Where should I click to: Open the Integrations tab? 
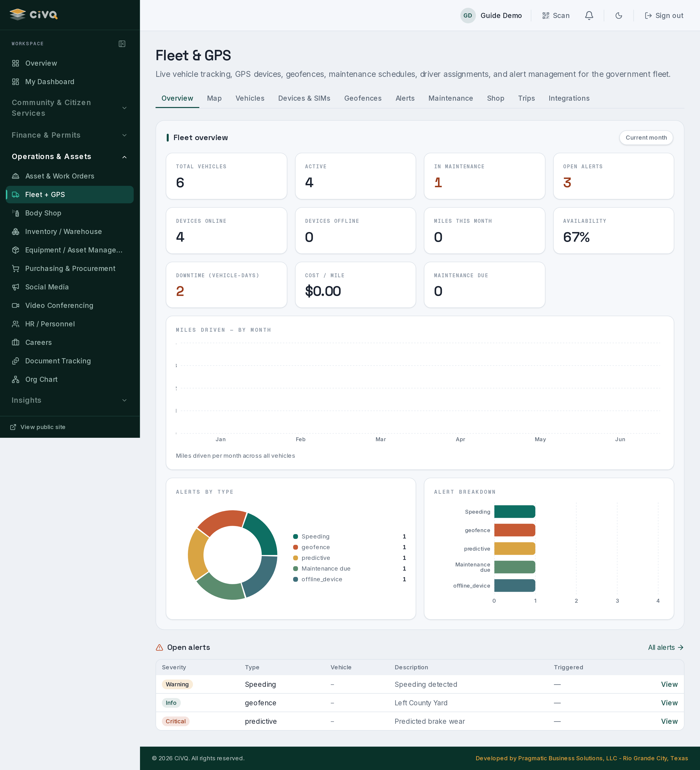click(x=569, y=98)
